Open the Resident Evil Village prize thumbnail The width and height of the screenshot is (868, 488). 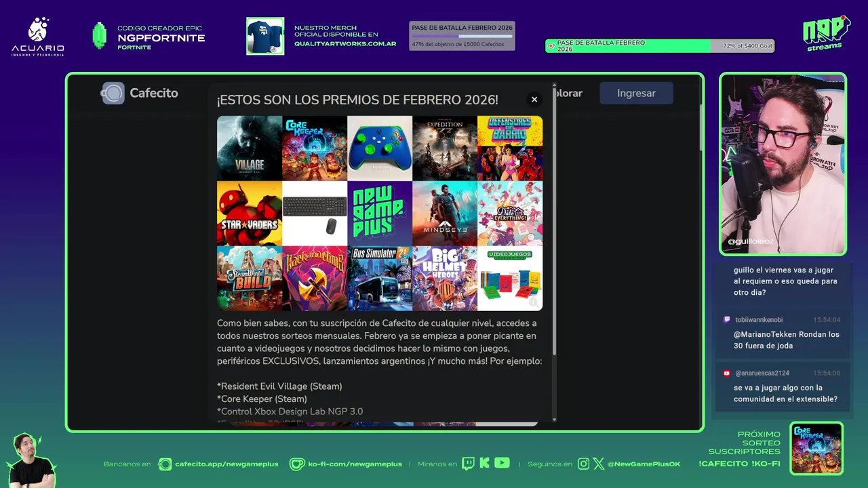pos(250,148)
